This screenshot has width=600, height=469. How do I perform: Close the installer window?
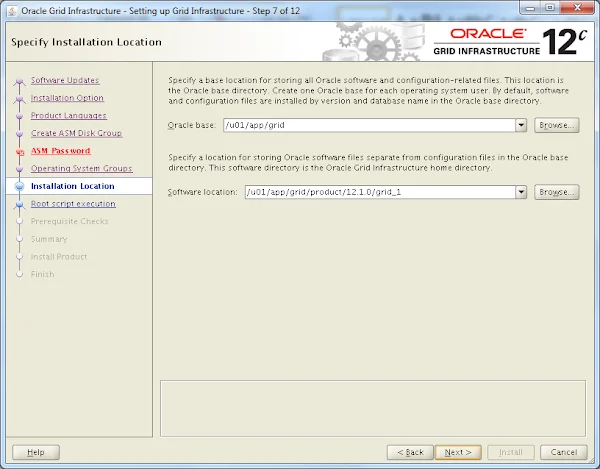coord(577,8)
